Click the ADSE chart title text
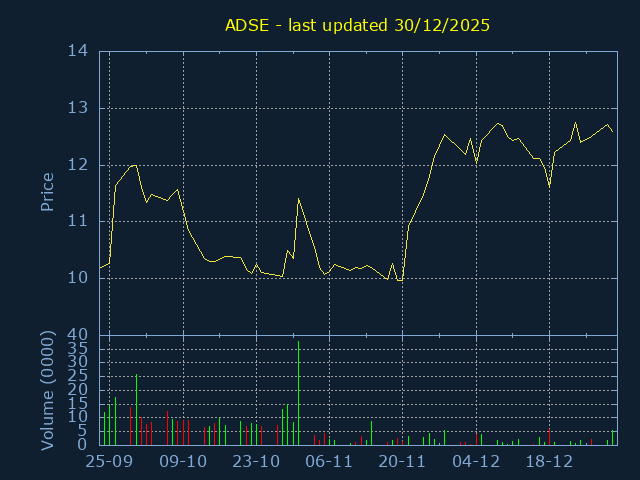Image resolution: width=640 pixels, height=480 pixels. tap(356, 25)
